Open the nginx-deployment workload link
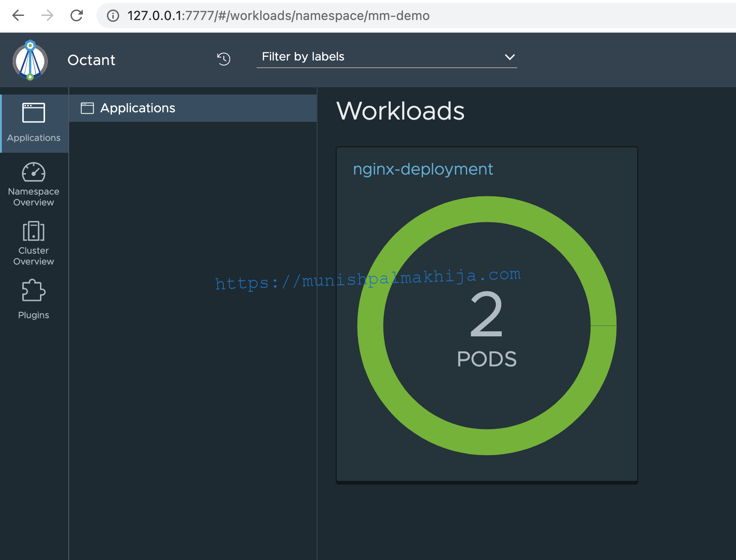The width and height of the screenshot is (736, 560). pyautogui.click(x=423, y=169)
